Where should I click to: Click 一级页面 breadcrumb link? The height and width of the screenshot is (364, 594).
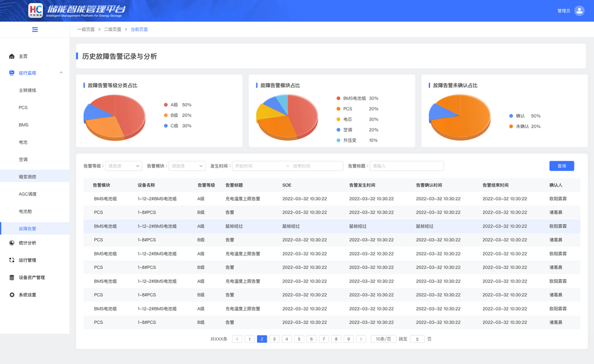(x=86, y=30)
